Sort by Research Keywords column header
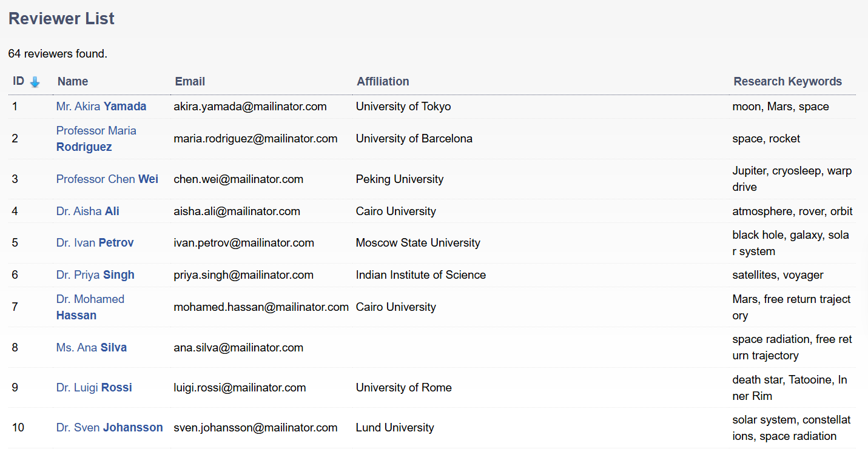Screen dimensions: 868x449 [x=787, y=81]
